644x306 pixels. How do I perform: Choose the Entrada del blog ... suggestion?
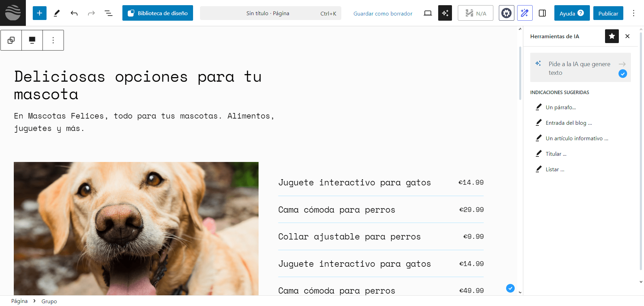pos(564,123)
